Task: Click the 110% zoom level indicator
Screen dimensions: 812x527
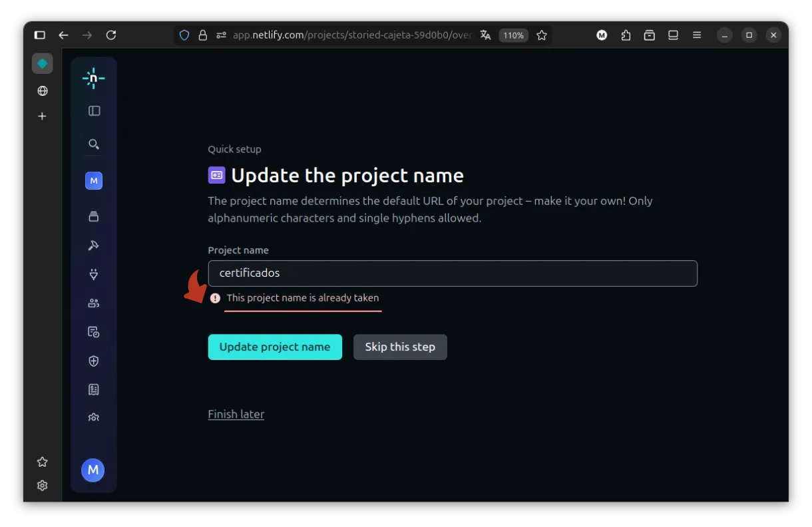Action: point(513,35)
